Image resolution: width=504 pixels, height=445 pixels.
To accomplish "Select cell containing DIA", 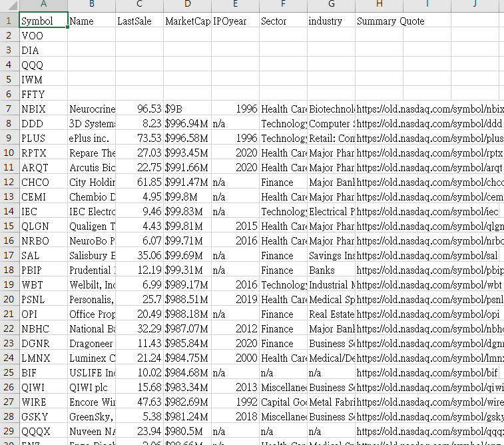I will click(x=43, y=50).
